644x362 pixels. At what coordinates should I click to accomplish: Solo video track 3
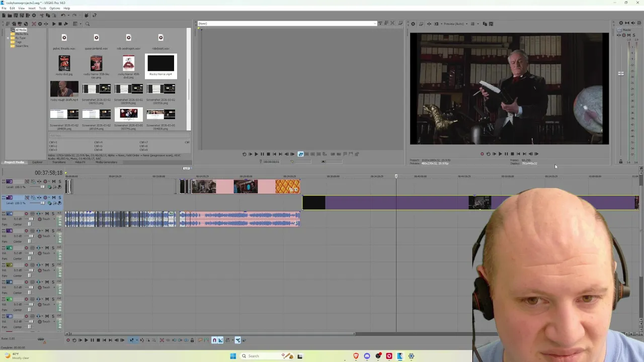point(60,198)
